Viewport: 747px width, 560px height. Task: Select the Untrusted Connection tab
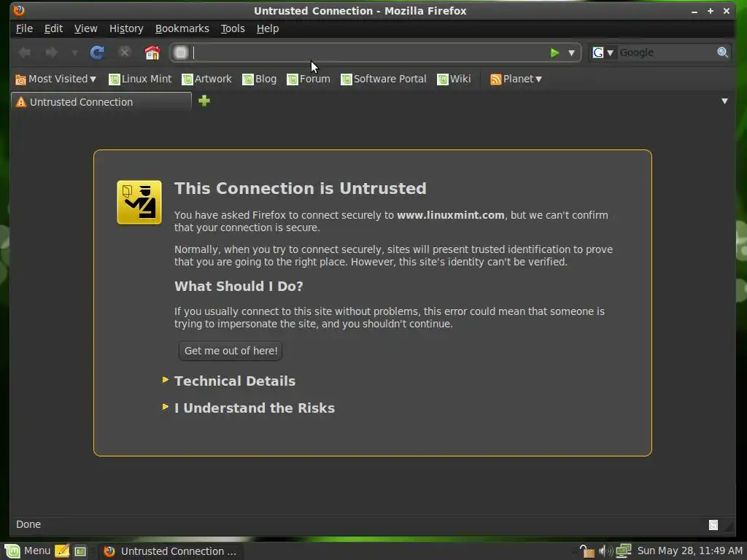click(x=101, y=102)
